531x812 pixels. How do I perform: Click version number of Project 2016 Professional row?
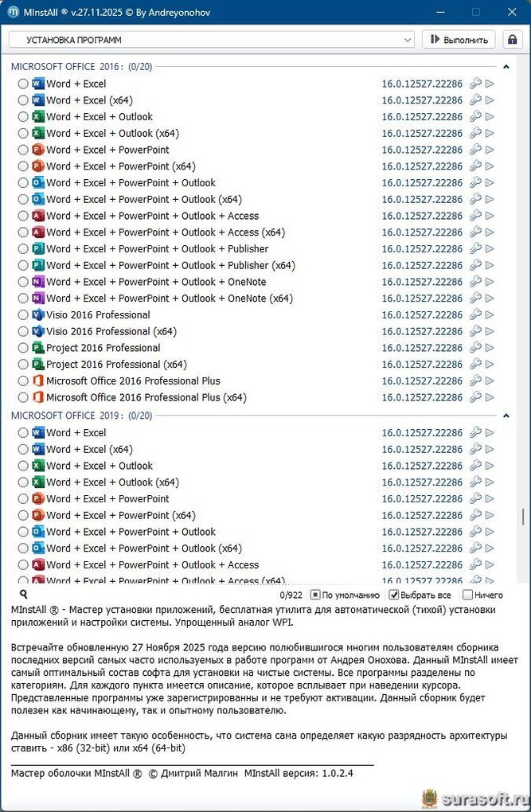[422, 348]
